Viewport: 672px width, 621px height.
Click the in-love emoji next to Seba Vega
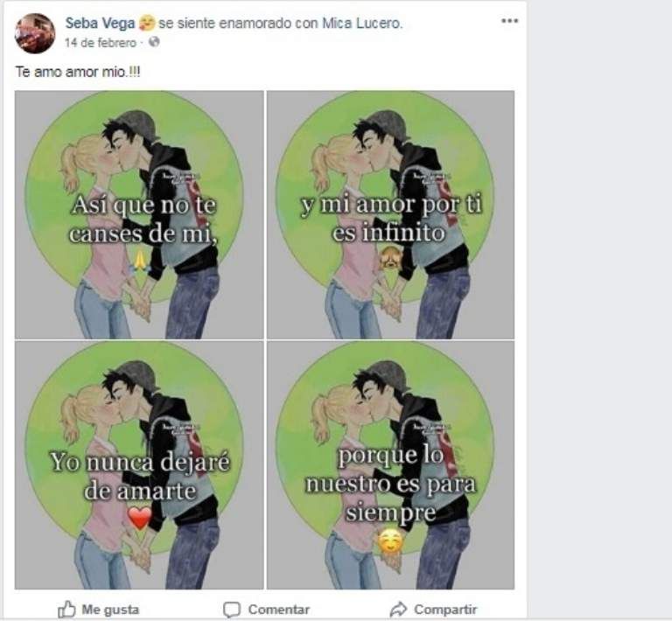pyautogui.click(x=147, y=23)
